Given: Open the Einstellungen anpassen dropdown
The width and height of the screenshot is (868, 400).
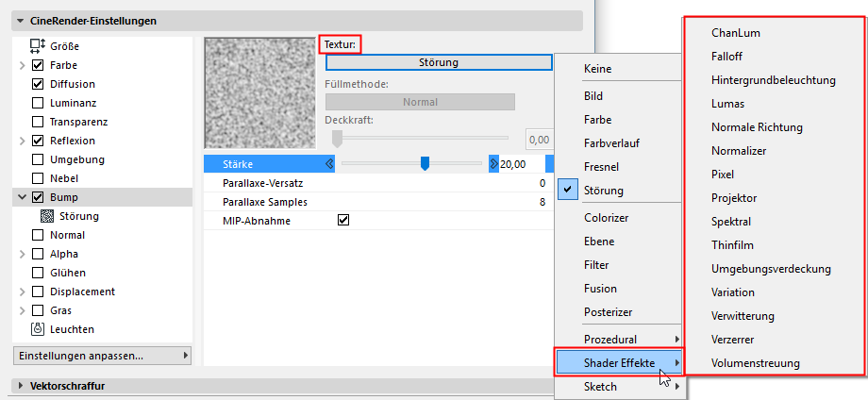Looking at the screenshot, I should pyautogui.click(x=102, y=356).
